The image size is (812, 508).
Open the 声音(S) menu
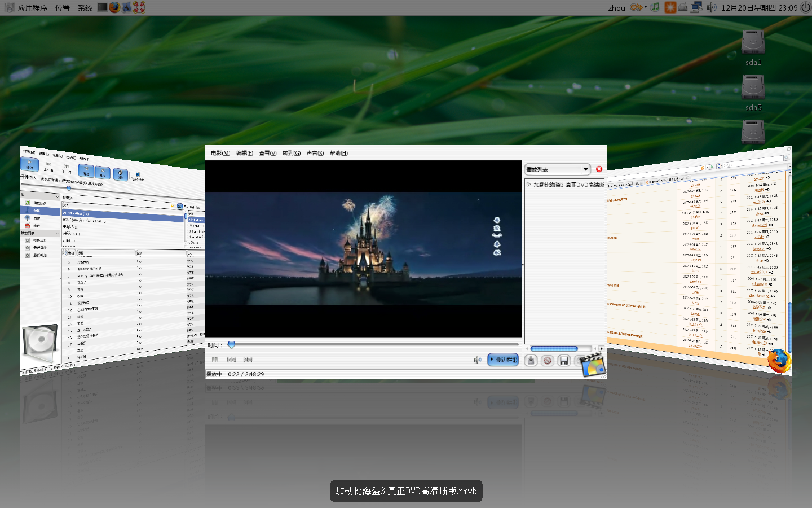tap(315, 153)
